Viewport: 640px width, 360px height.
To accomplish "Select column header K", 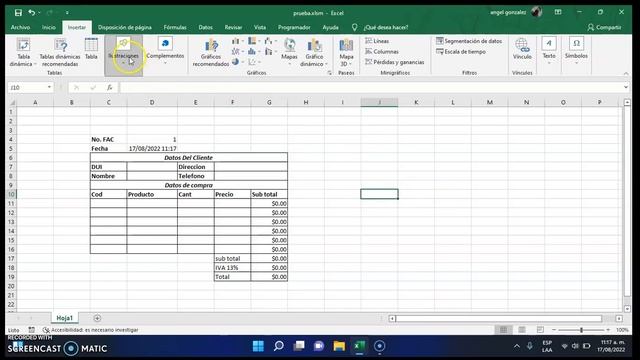I will tap(416, 102).
